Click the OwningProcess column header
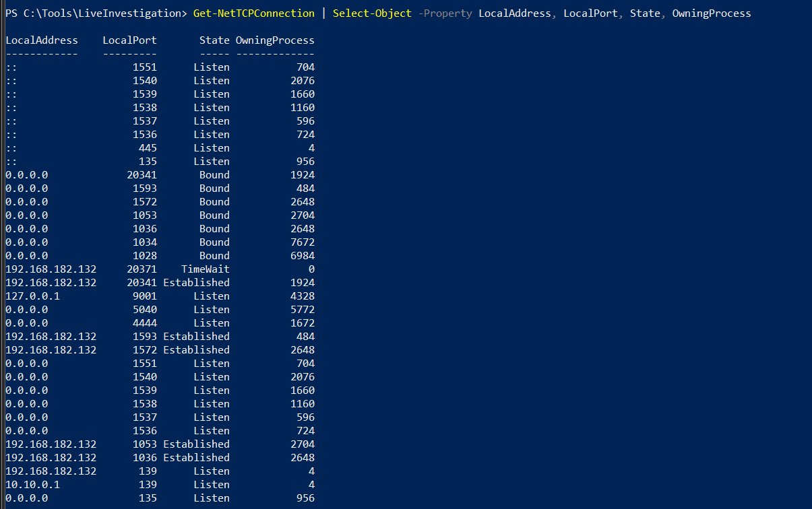Viewport: 812px width, 509px height. [275, 40]
